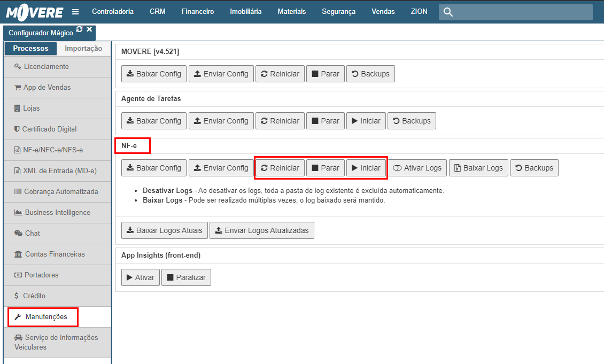This screenshot has height=364, width=604.
Task: Click Paralizar under App Insights (front-end)
Action: coord(186,277)
